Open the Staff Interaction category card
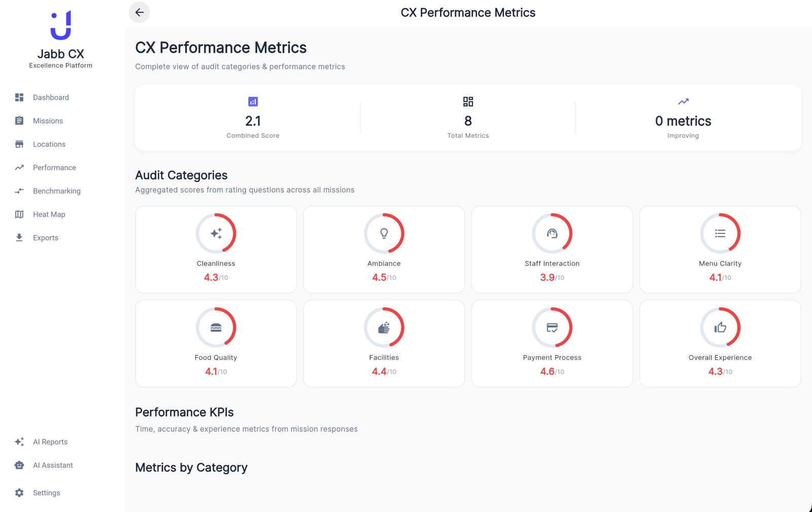The width and height of the screenshot is (812, 512). [552, 250]
